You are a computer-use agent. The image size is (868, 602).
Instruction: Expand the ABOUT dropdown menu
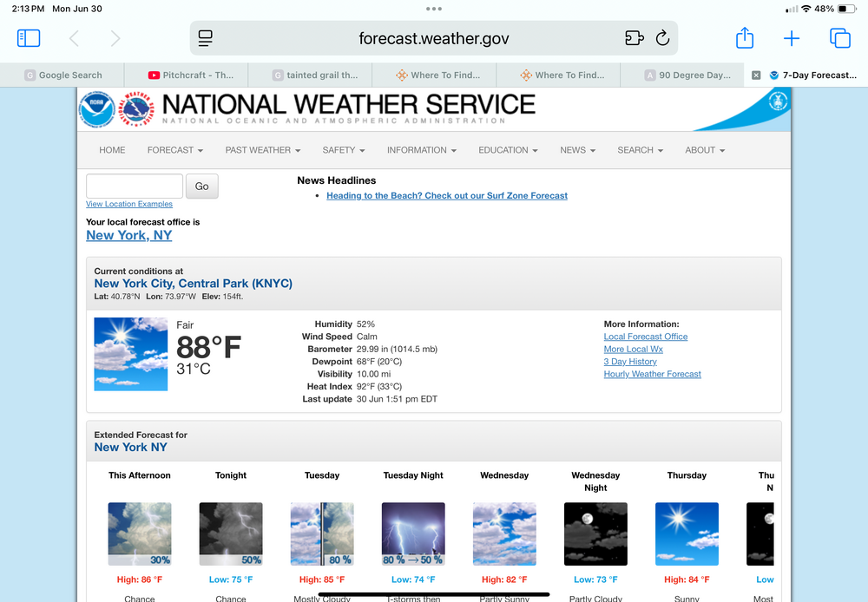tap(705, 150)
